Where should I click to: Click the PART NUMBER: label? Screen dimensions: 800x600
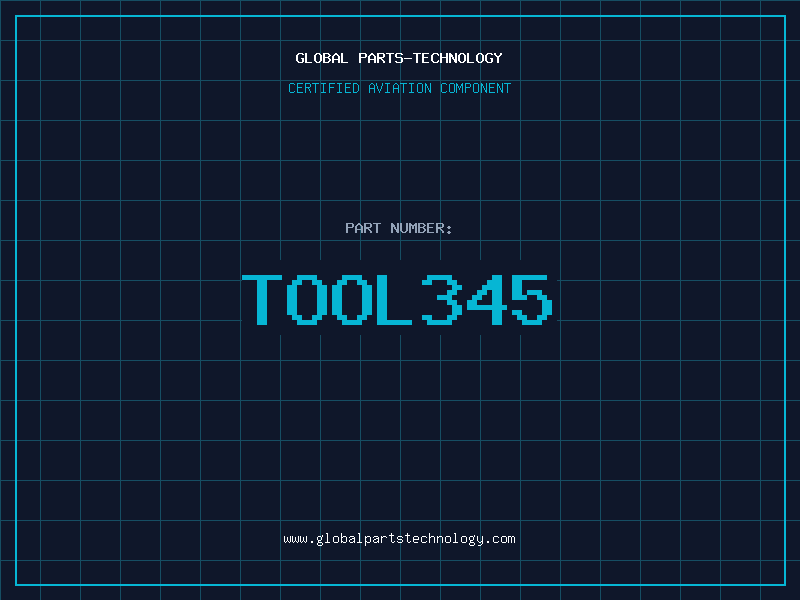399,228
